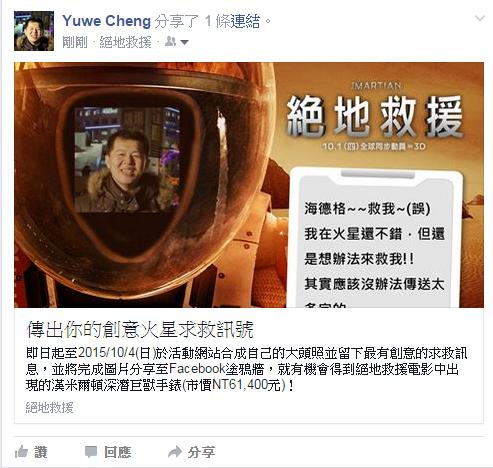
Task: Click the thumbs-up Like icon
Action: [21, 452]
